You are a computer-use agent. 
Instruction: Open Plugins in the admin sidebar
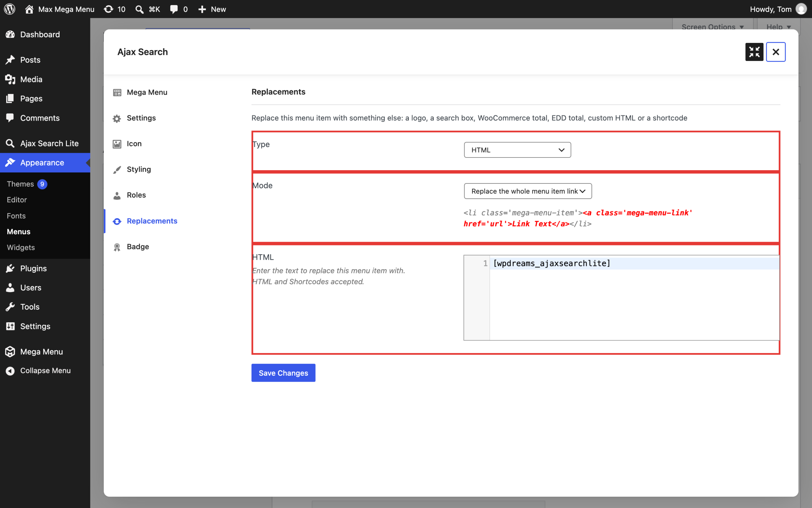(x=45, y=269)
